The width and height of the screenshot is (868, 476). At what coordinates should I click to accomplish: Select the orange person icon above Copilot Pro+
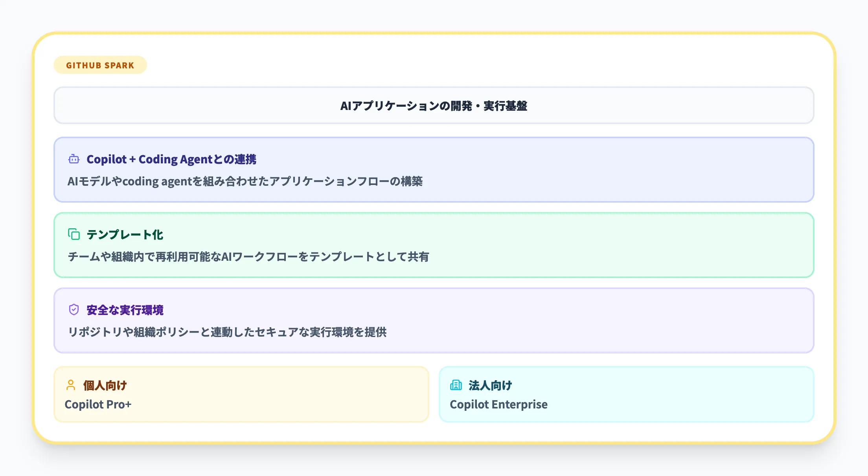point(71,385)
